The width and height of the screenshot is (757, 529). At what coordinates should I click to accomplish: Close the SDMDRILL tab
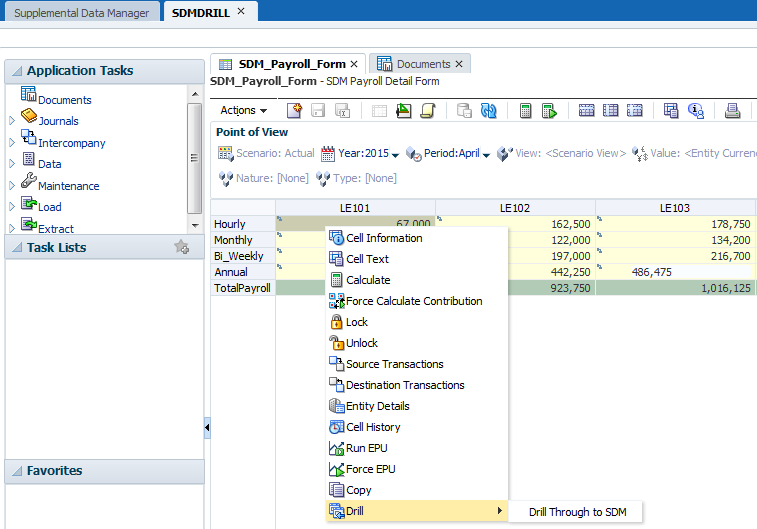click(241, 11)
